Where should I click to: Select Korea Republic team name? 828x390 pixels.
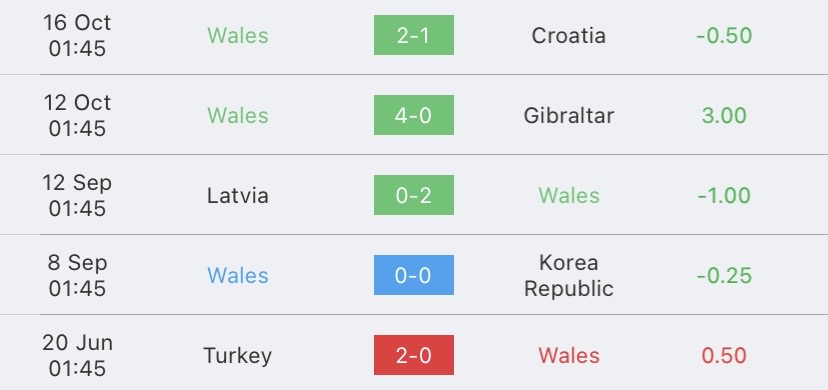pos(569,275)
